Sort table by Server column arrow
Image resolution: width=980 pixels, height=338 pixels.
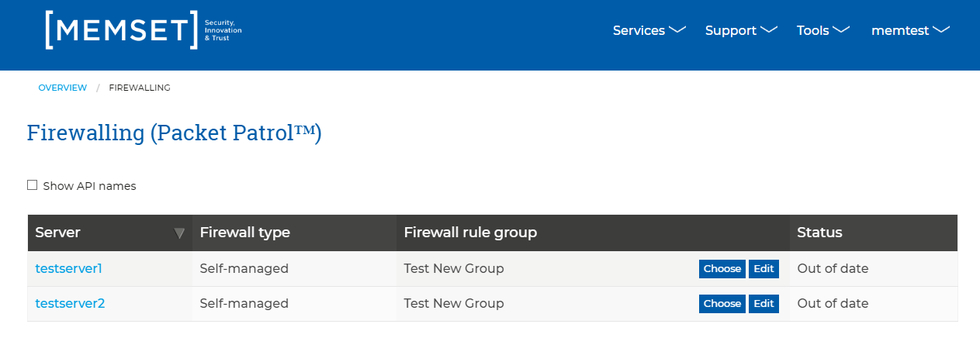180,233
